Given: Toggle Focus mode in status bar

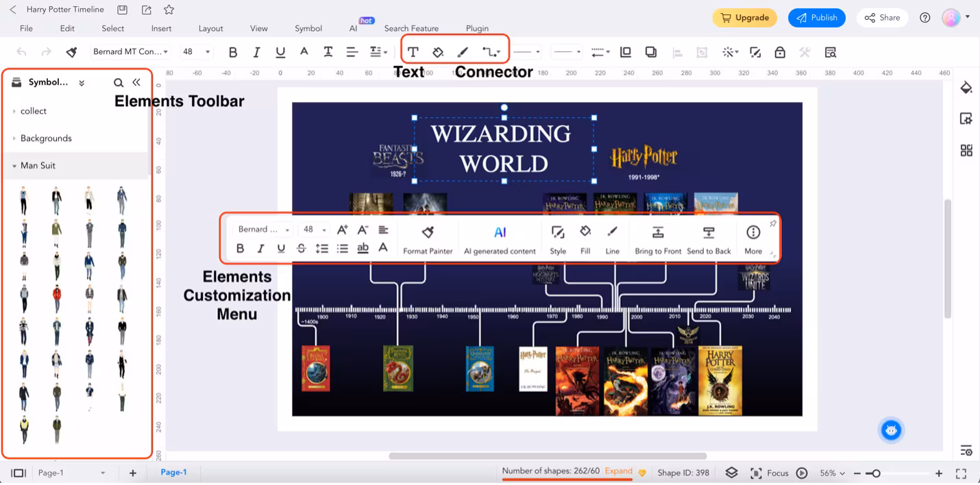Looking at the screenshot, I should point(769,473).
